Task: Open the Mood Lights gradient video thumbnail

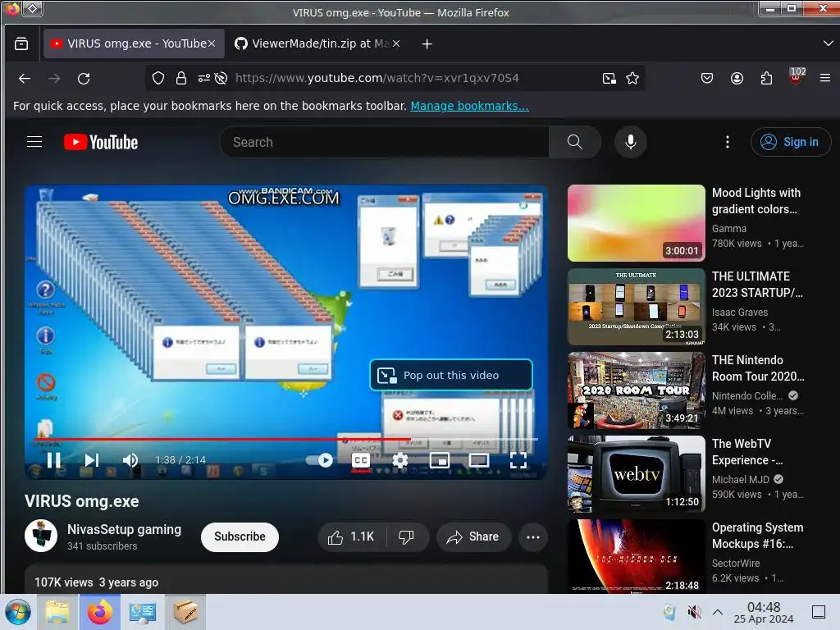Action: coord(636,223)
